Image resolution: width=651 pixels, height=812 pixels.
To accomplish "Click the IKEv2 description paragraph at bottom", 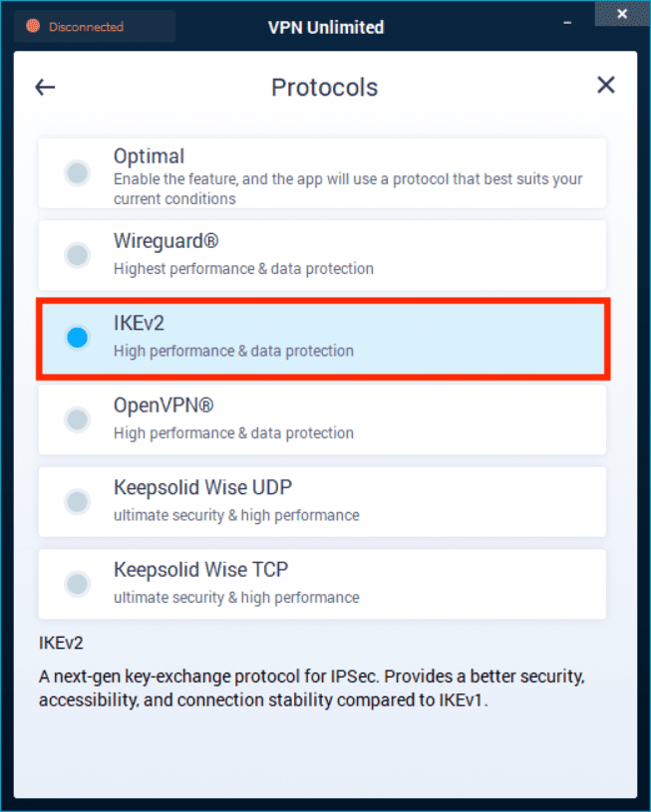I will coord(311,687).
